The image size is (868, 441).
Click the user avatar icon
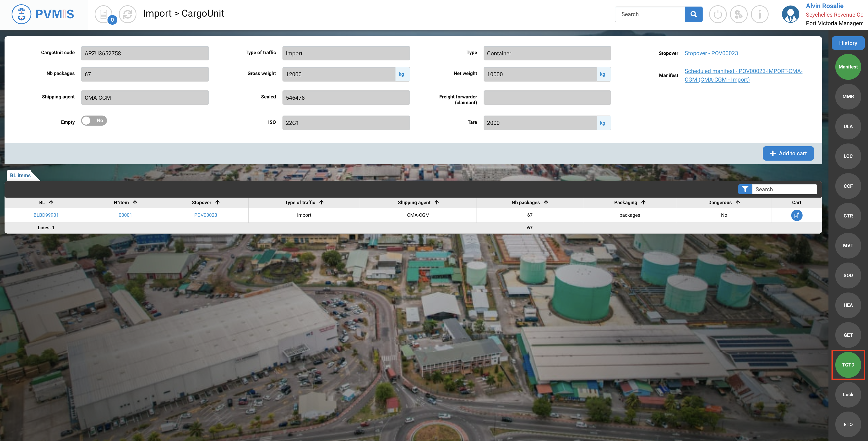click(790, 14)
